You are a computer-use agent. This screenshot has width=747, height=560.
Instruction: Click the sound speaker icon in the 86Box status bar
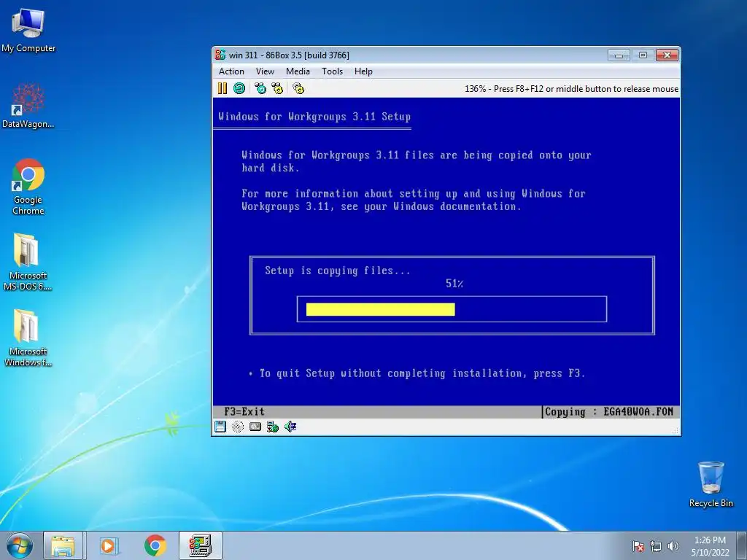tap(290, 426)
